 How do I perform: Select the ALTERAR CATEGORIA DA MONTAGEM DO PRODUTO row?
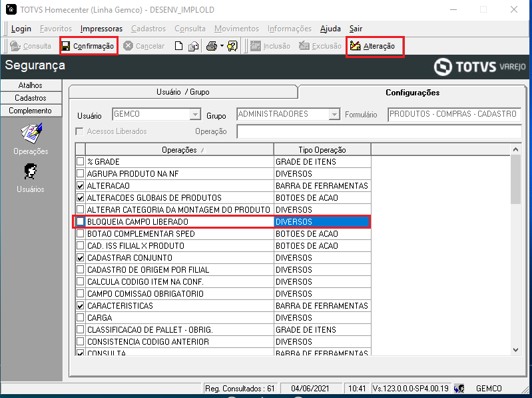coord(223,209)
